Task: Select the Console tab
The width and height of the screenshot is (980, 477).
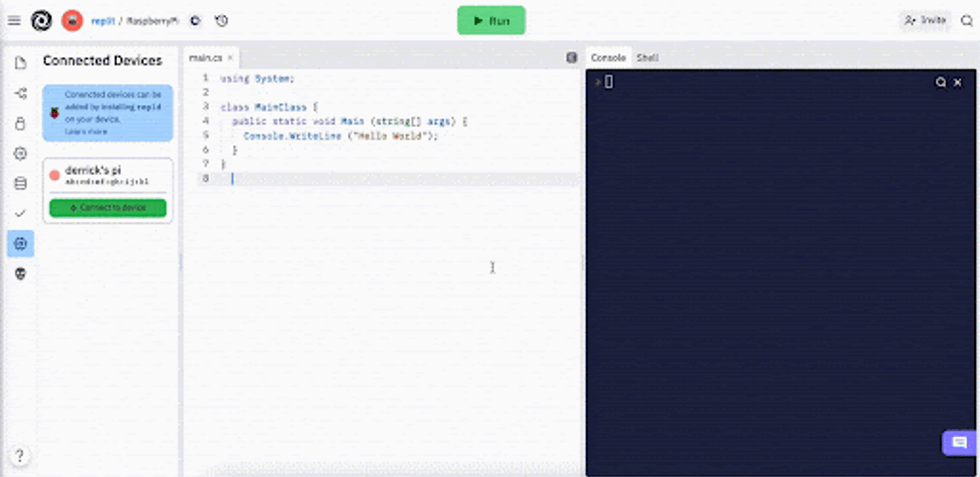Action: (x=608, y=58)
